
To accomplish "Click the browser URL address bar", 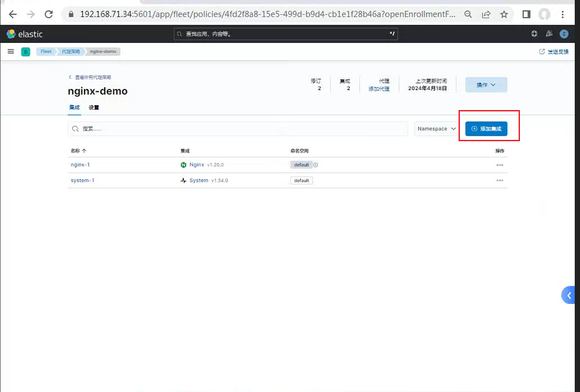I will [x=267, y=14].
